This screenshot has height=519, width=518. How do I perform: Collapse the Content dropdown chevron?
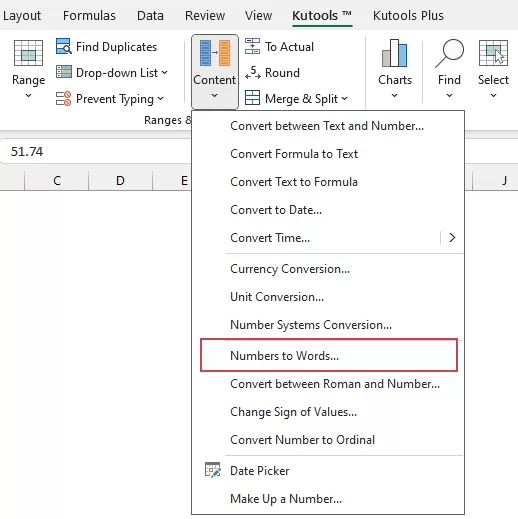215,96
